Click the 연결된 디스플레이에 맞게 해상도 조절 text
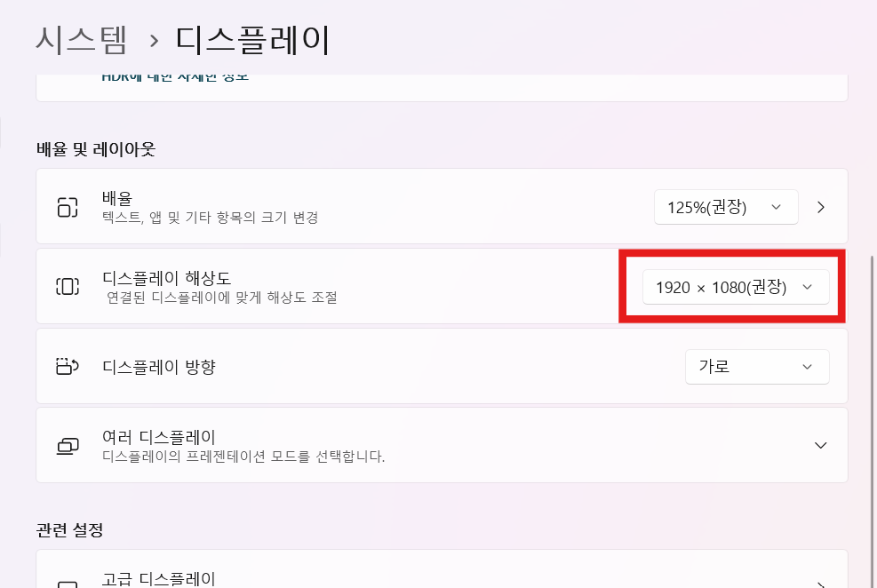This screenshot has width=877, height=588. pos(222,298)
